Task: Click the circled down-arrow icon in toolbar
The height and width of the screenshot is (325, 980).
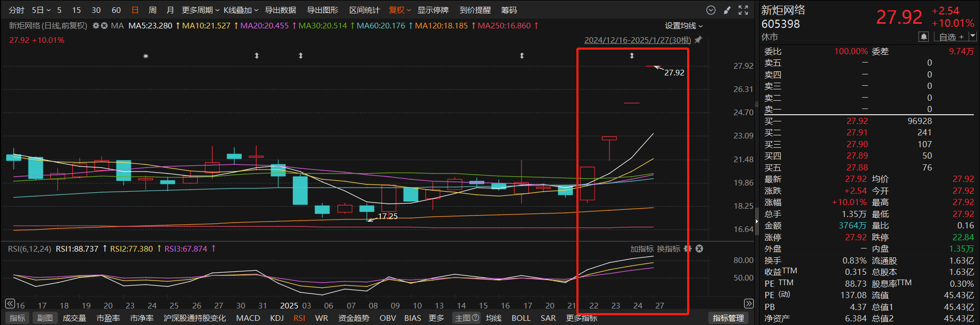Action: [711, 10]
